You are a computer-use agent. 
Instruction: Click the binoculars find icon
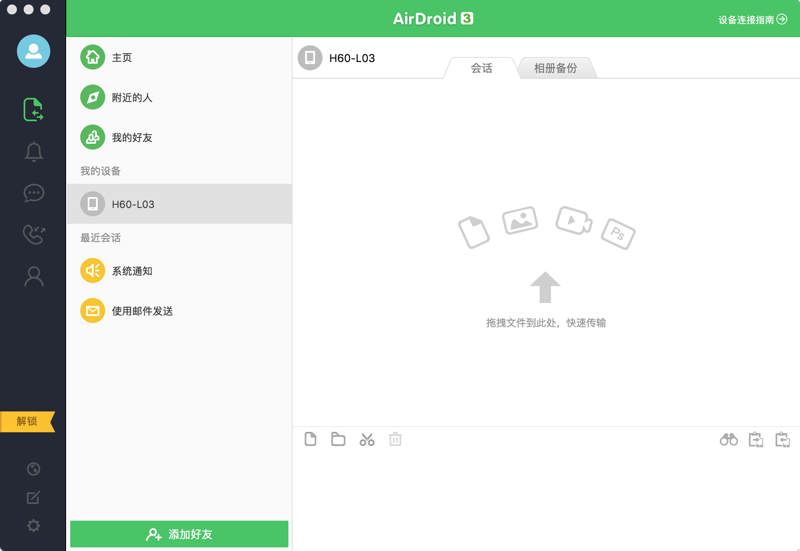coord(729,439)
